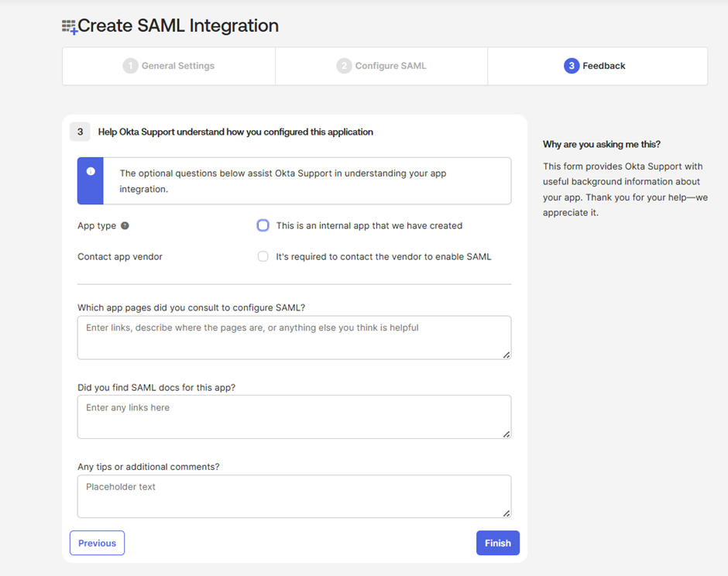This screenshot has width=728, height=576.
Task: Click the resize handle of SAML docs text area
Action: click(x=507, y=434)
